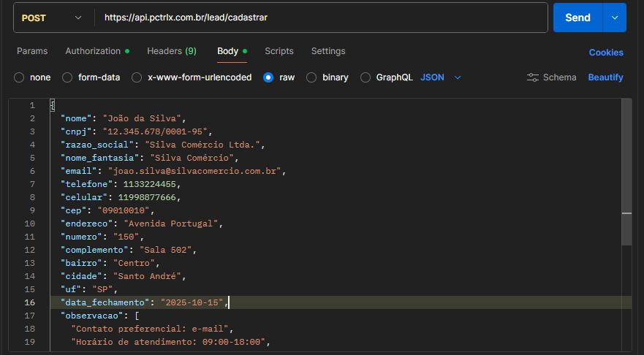644x355 pixels.
Task: Click the blue Send button
Action: tap(577, 18)
